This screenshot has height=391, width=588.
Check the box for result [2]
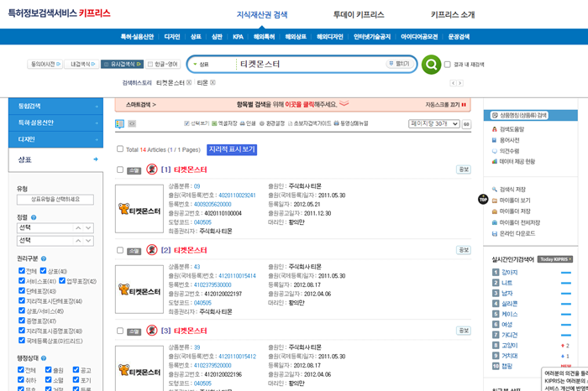pos(120,250)
